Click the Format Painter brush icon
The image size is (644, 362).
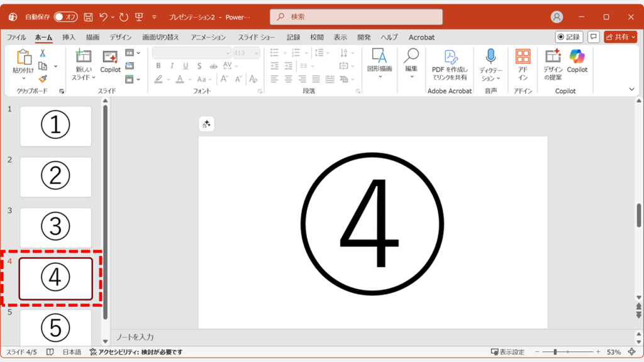pos(43,79)
